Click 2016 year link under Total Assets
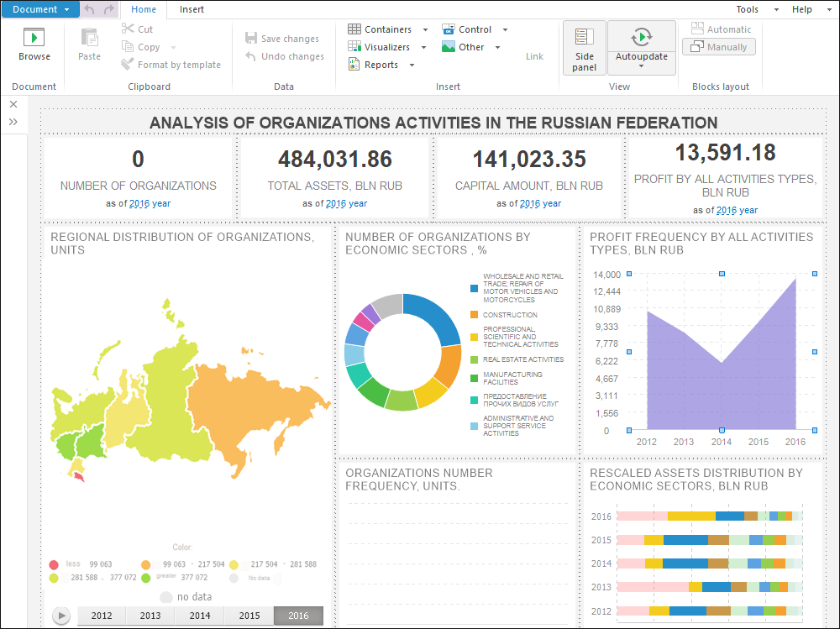This screenshot has height=629, width=840. pyautogui.click(x=346, y=203)
